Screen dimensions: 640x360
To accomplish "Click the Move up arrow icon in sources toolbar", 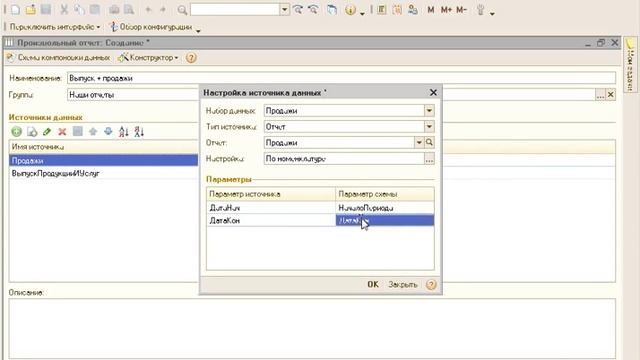I will click(x=93, y=131).
